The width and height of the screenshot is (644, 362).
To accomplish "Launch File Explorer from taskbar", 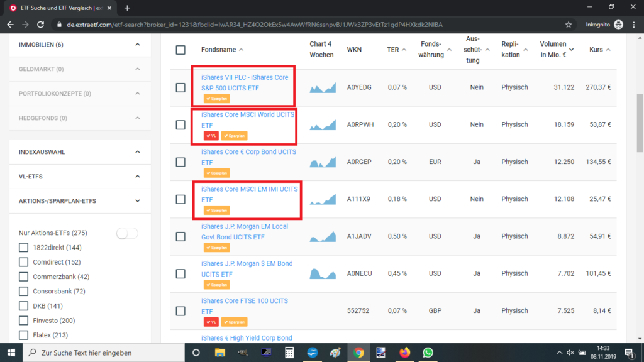I will pyautogui.click(x=219, y=353).
